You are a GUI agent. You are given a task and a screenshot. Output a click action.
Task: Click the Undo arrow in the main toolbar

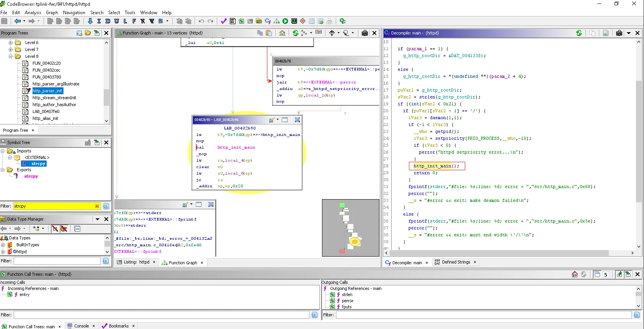202,21
